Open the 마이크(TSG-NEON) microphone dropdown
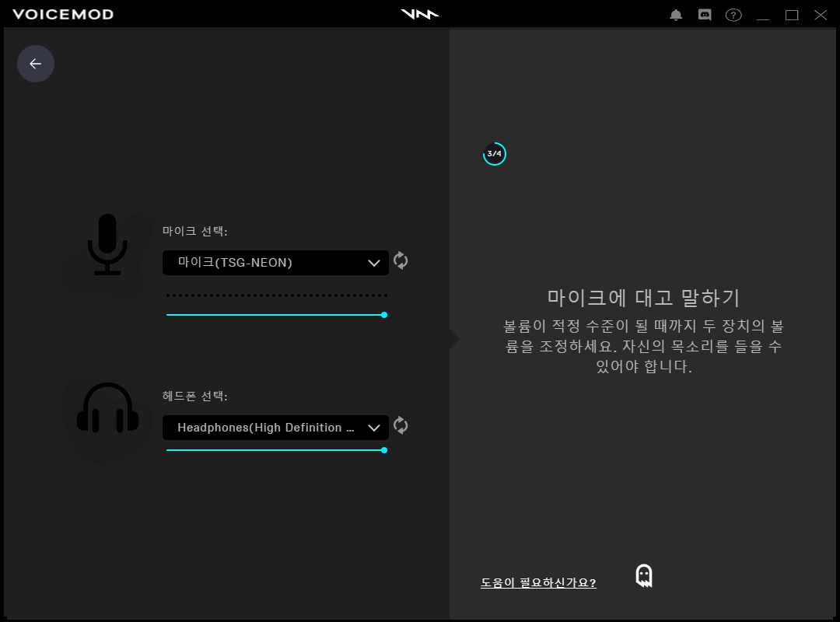The image size is (840, 622). click(x=275, y=263)
